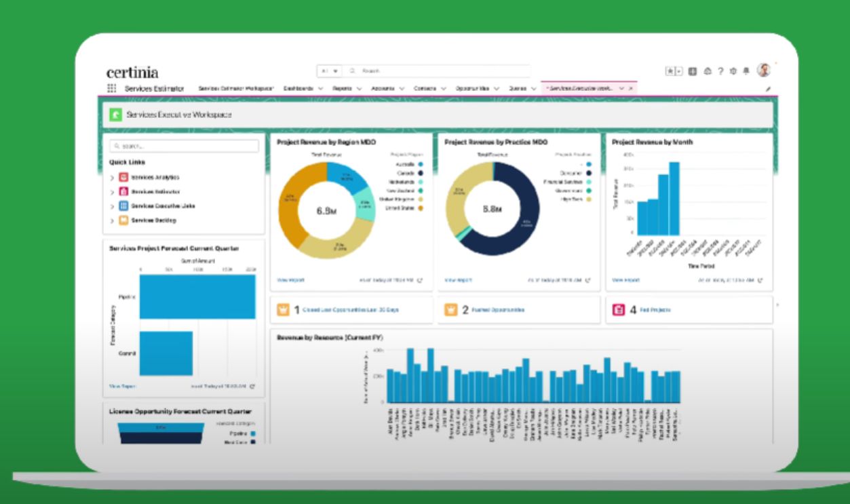This screenshot has height=504, width=850.
Task: Open the Accounts tab
Action: point(383,89)
